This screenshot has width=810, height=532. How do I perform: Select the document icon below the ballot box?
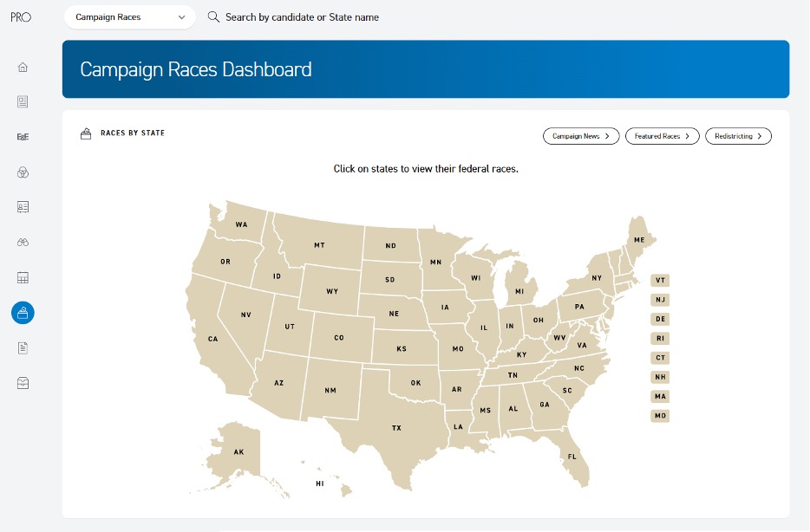(x=22, y=347)
